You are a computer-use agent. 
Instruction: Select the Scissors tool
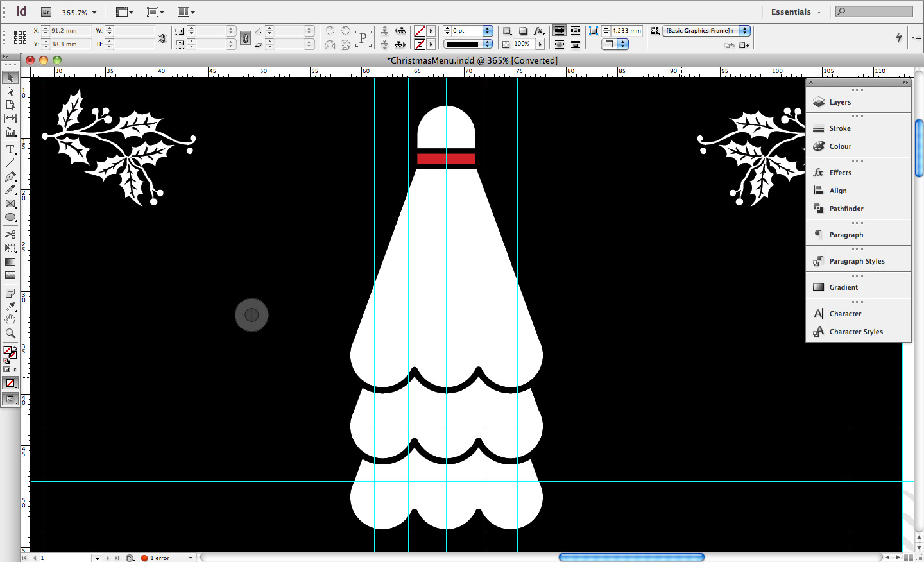click(10, 234)
